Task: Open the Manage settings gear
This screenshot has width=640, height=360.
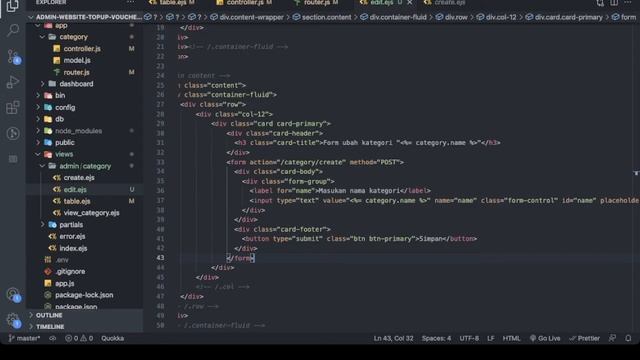Action: pyautogui.click(x=13, y=320)
